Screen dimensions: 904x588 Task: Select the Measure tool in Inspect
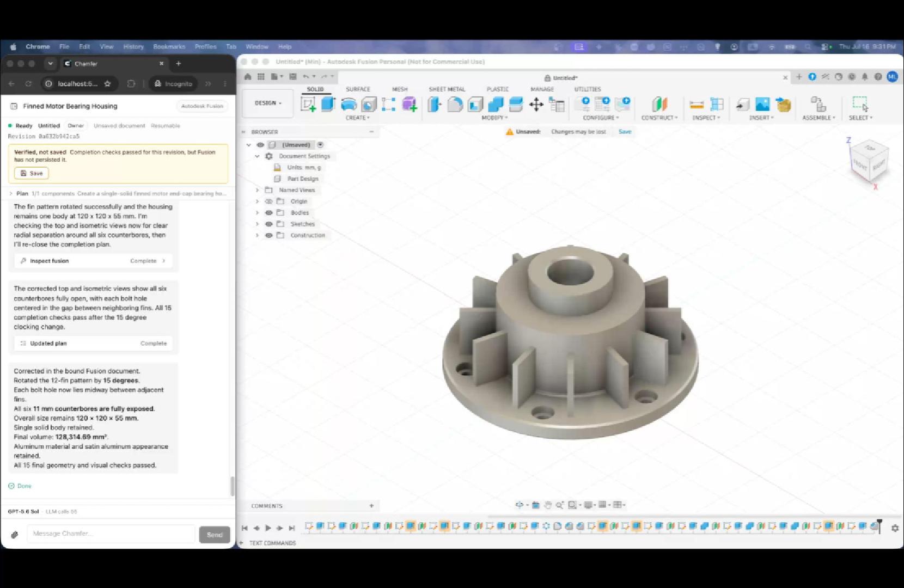click(697, 104)
